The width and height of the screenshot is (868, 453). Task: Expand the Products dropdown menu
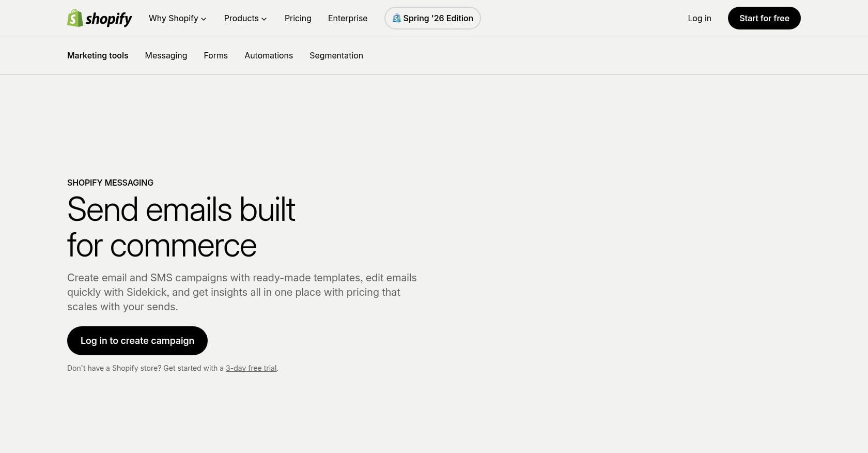[x=245, y=18]
